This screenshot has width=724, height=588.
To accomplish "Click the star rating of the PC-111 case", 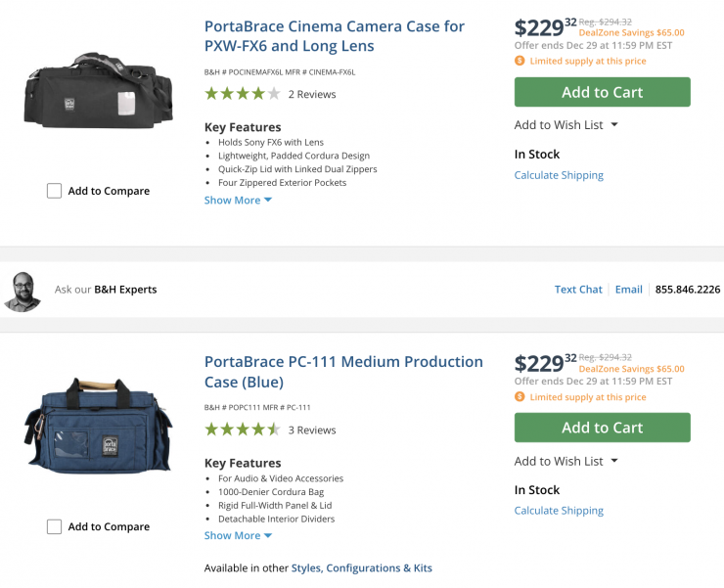I will pyautogui.click(x=242, y=430).
